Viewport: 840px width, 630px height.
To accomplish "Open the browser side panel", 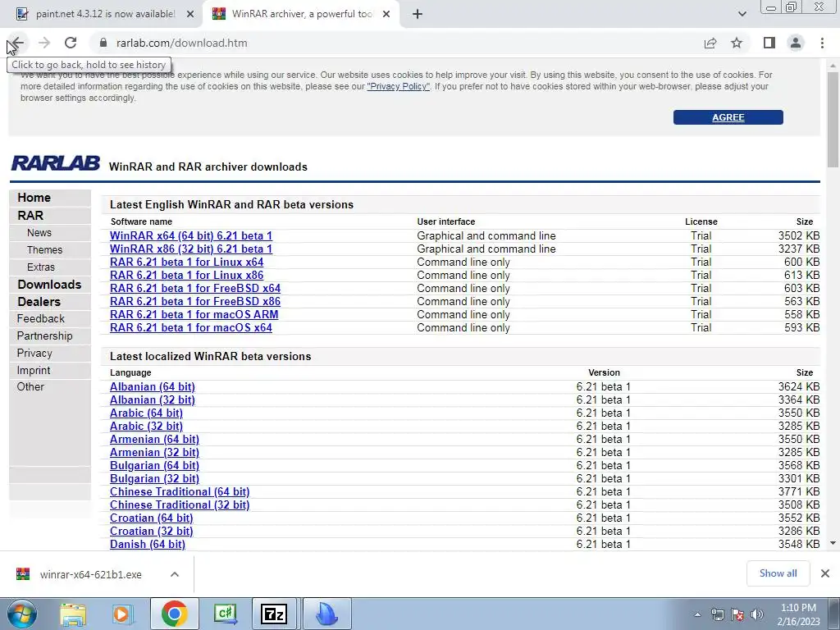I will (x=769, y=43).
